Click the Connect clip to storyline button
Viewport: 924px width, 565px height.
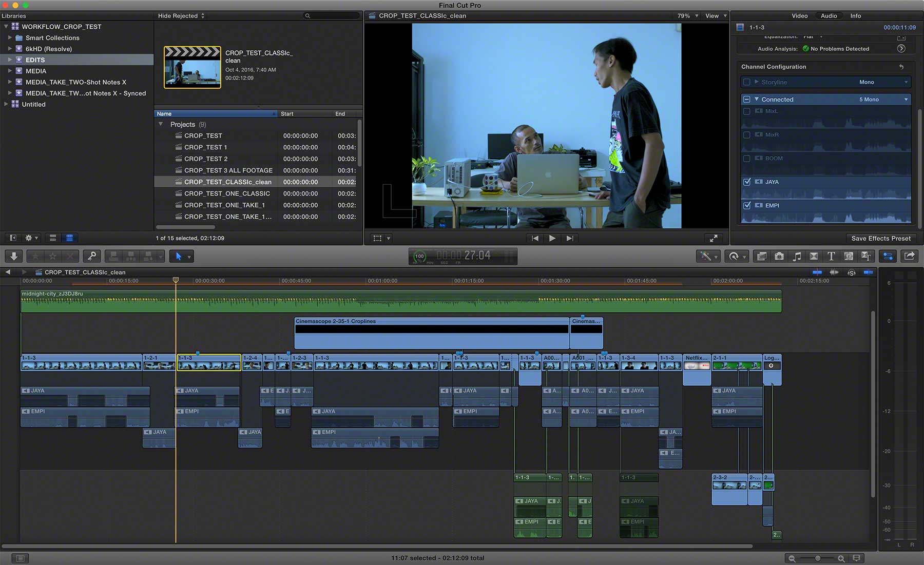[x=113, y=256]
